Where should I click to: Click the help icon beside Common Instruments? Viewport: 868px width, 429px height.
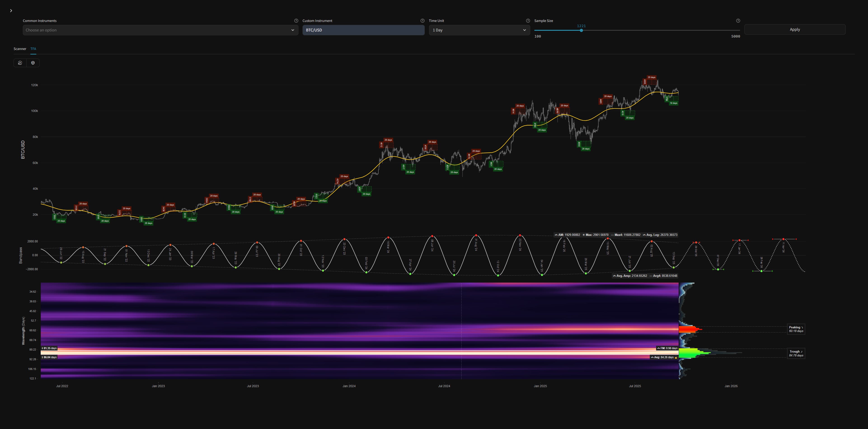pos(296,21)
